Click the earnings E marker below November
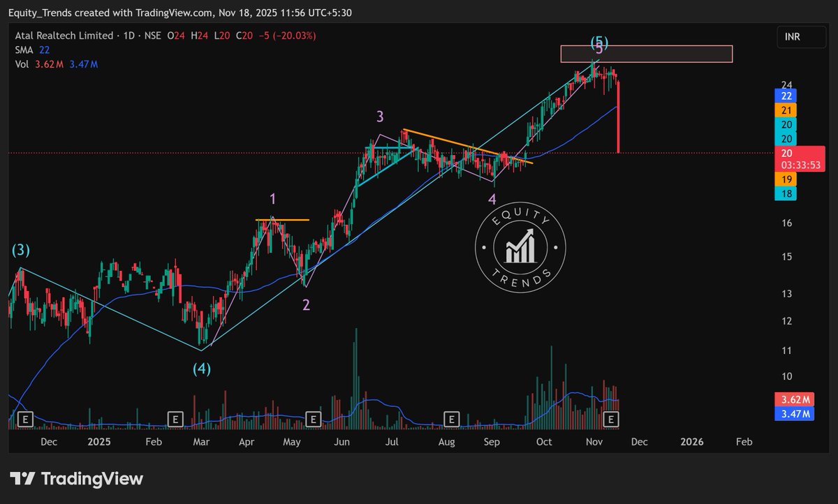The width and height of the screenshot is (838, 504). (610, 419)
